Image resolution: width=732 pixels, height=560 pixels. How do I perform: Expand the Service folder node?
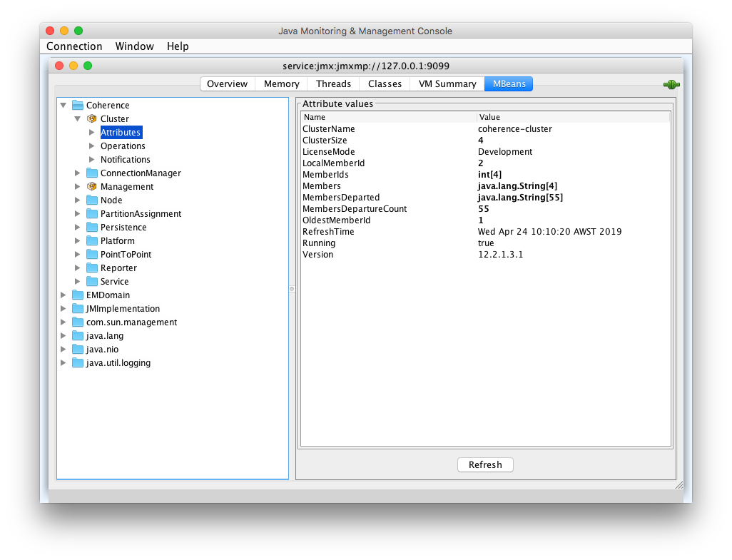pyautogui.click(x=78, y=282)
